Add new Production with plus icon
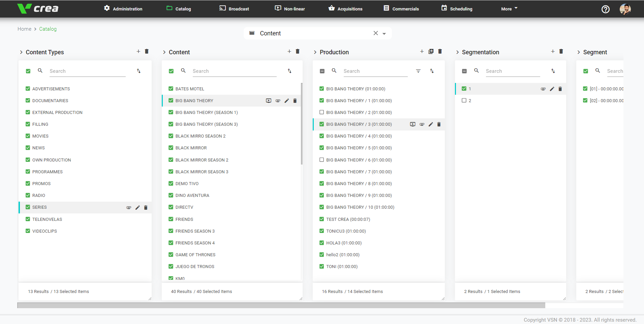 click(422, 51)
